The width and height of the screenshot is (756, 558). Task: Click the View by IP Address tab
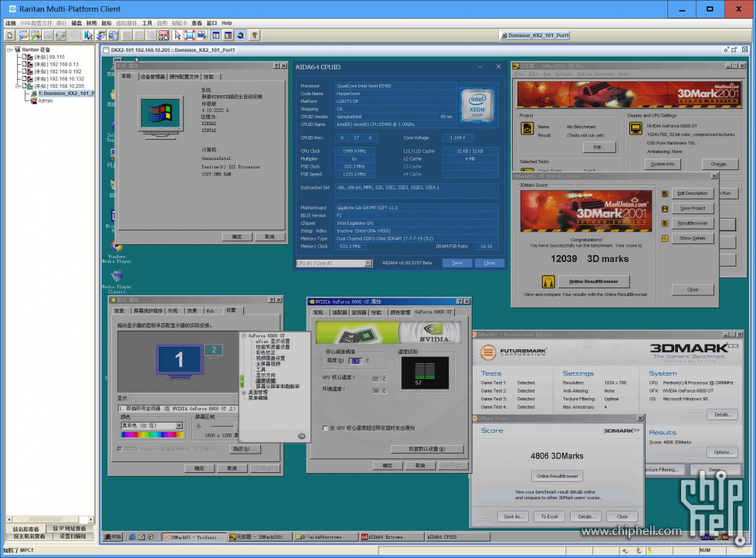tap(69, 529)
